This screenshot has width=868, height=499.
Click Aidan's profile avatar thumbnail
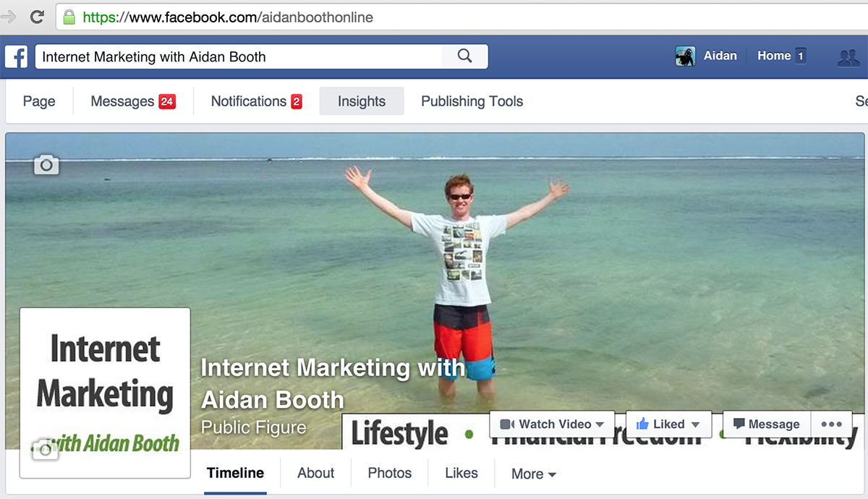tap(685, 56)
